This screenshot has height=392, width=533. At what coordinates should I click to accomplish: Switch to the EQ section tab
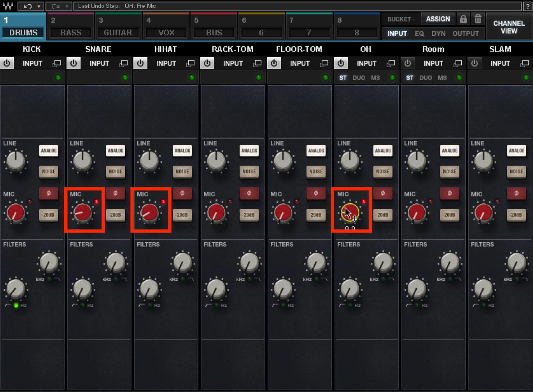click(x=419, y=33)
